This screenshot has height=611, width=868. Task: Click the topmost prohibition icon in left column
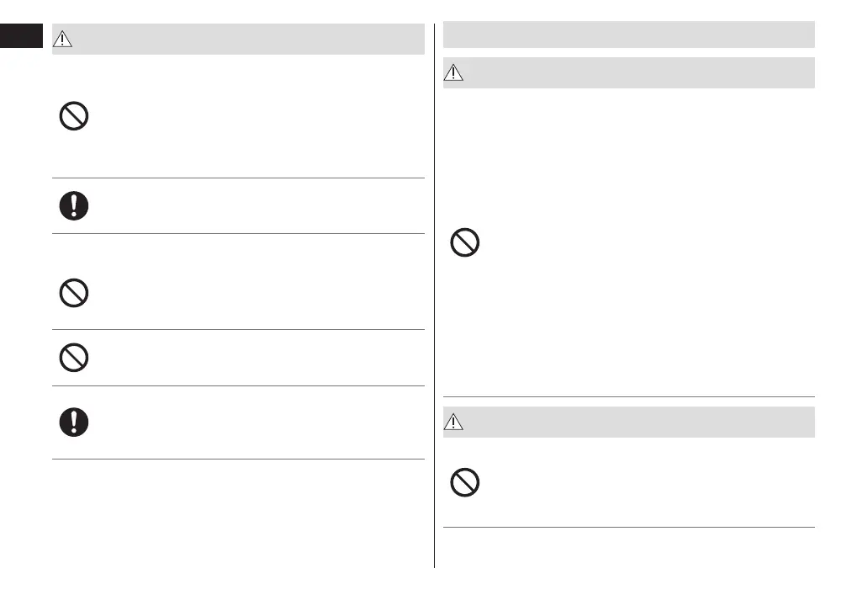(x=74, y=116)
